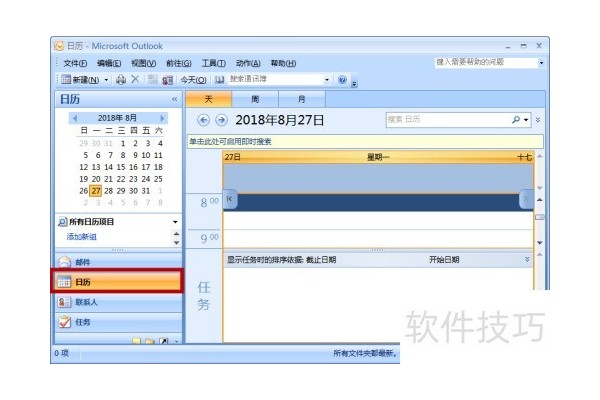Open the toolbar options arrow at the toolbar's end
The width and height of the screenshot is (600, 400).
point(354,84)
